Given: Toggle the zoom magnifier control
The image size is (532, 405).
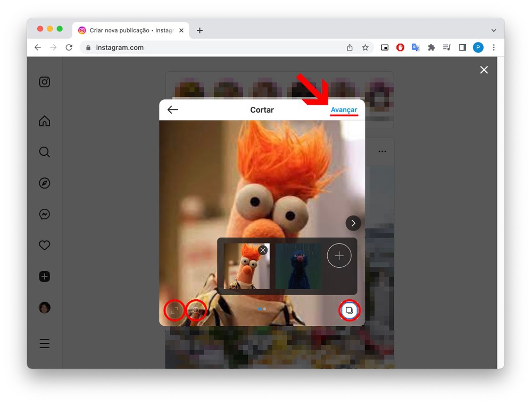Looking at the screenshot, I should point(196,310).
